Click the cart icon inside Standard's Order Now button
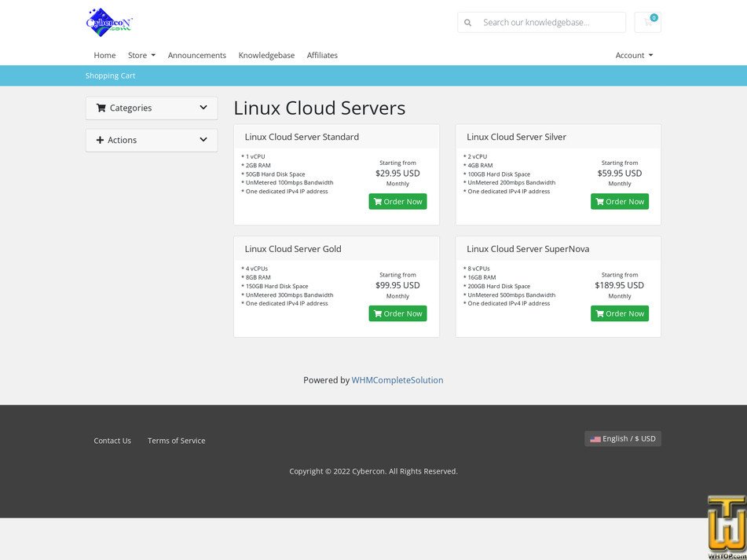 [x=377, y=201]
